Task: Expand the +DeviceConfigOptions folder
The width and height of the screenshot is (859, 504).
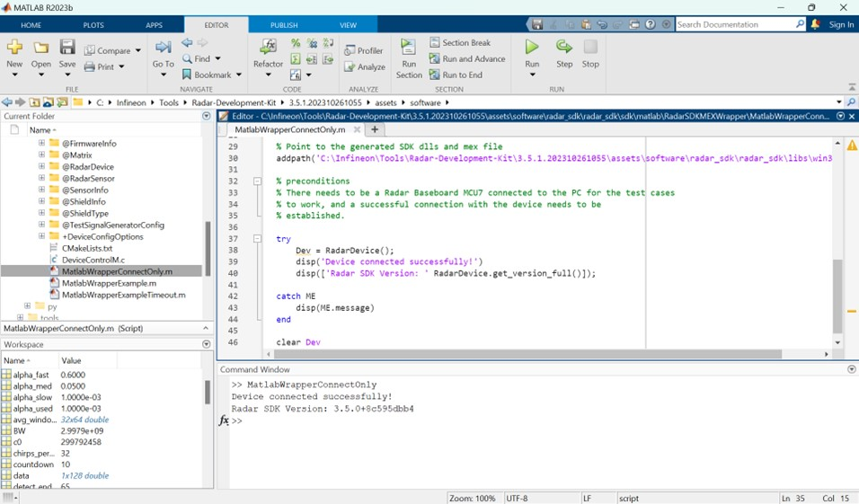Action: pos(41,236)
